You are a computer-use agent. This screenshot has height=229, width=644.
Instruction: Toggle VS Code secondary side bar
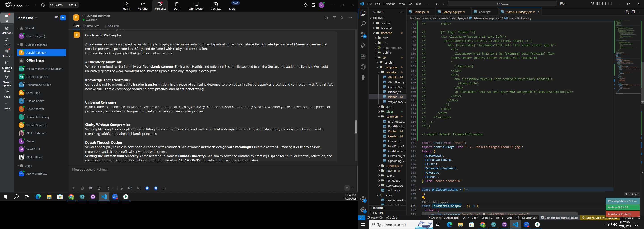tap(610, 4)
